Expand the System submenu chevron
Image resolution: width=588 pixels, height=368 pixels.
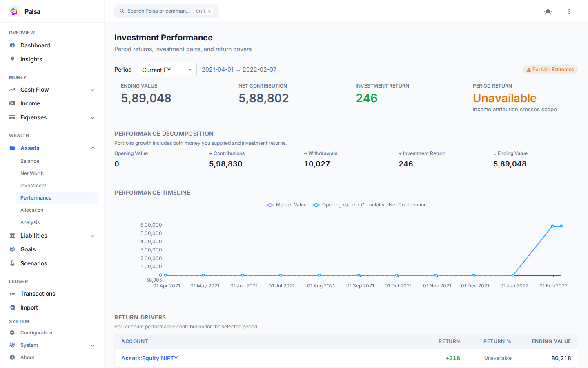point(93,346)
